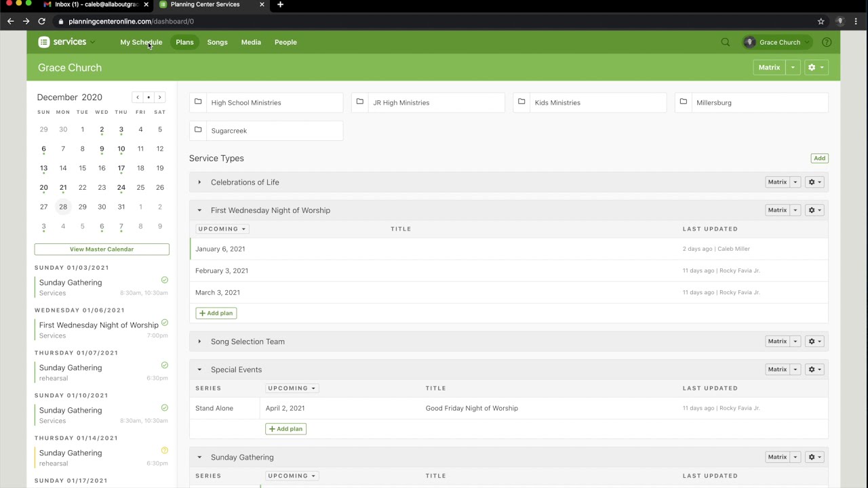
Task: Click confirmed status icon for Sunday 01/03 gathering
Action: point(164,280)
